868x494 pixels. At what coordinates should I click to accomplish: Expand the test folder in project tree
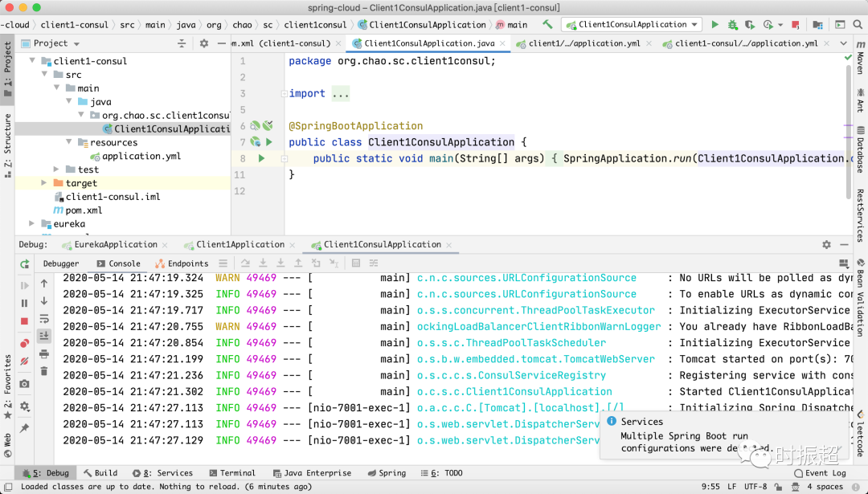pyautogui.click(x=57, y=169)
